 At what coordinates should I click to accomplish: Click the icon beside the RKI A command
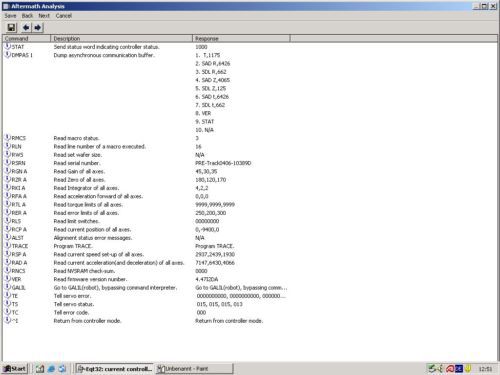7,188
